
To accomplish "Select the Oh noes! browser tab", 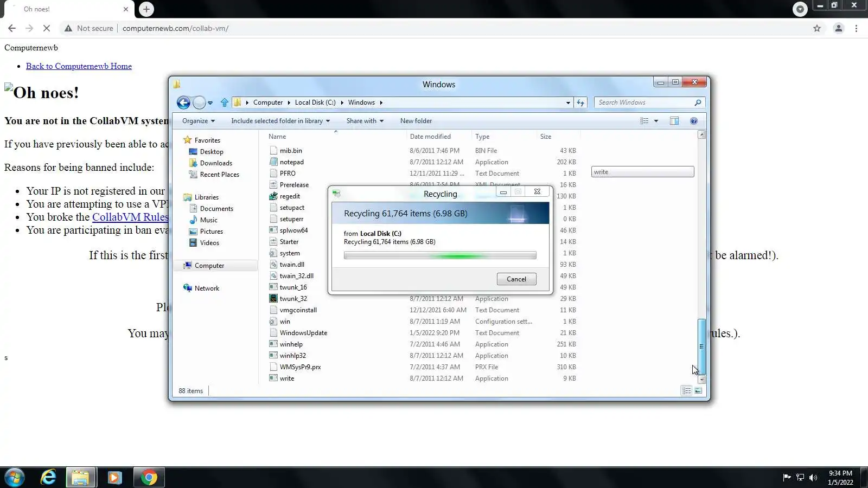I will (x=69, y=9).
